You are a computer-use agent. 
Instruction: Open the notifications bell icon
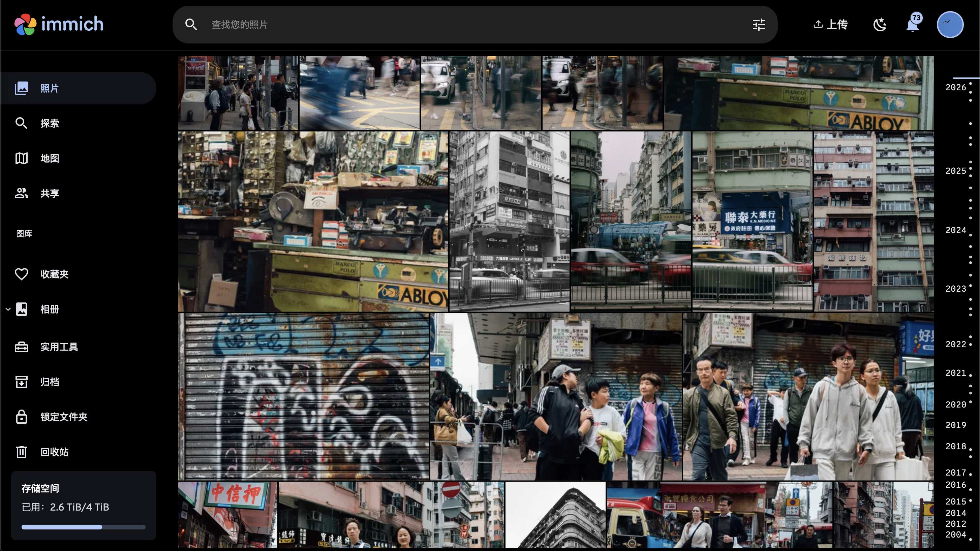[913, 25]
